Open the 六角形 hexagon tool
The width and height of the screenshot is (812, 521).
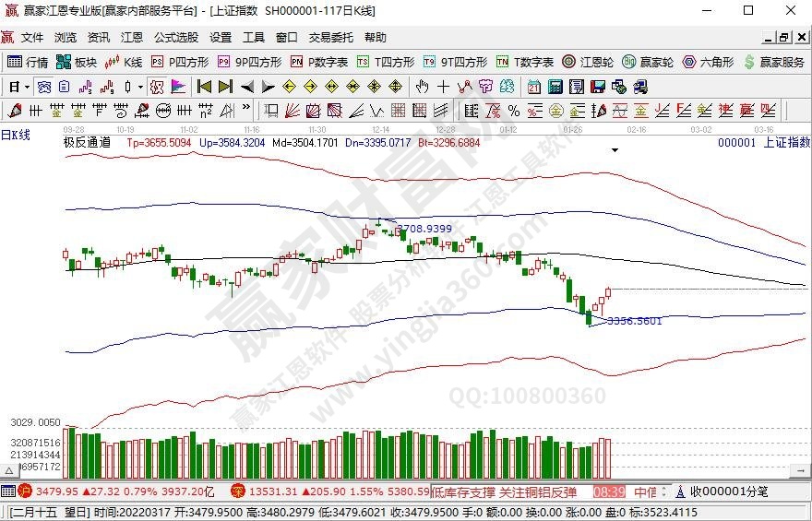[708, 62]
